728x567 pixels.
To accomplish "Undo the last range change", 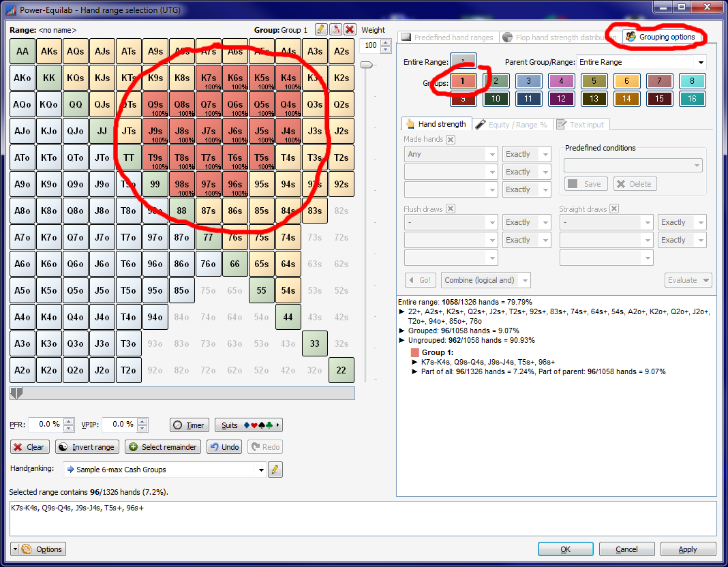I will [x=224, y=447].
